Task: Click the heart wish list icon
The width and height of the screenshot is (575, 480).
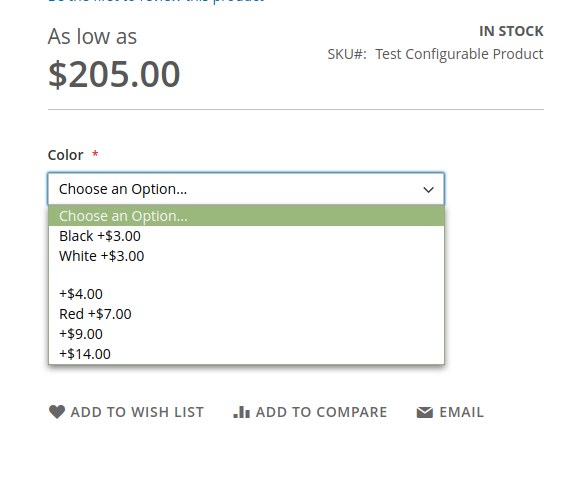Action: coord(57,412)
